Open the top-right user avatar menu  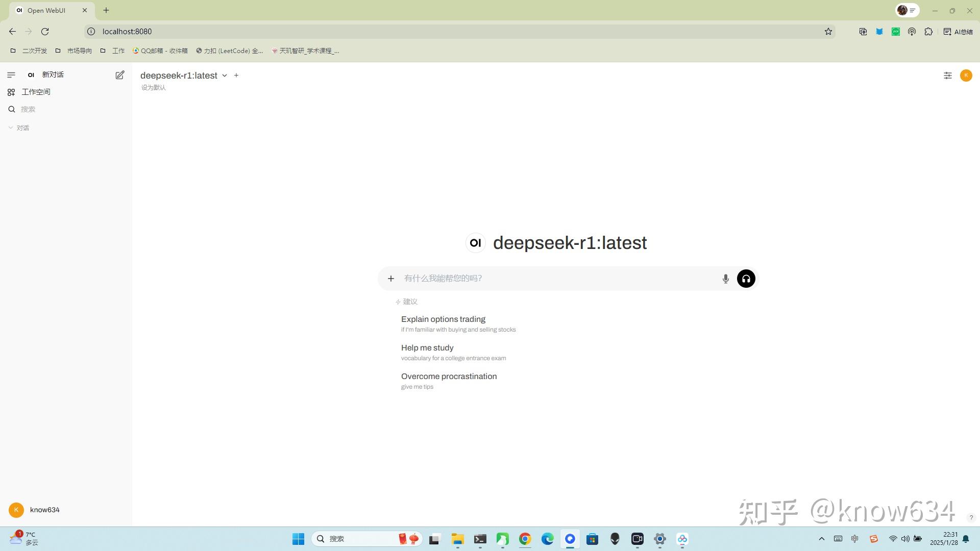pos(966,76)
